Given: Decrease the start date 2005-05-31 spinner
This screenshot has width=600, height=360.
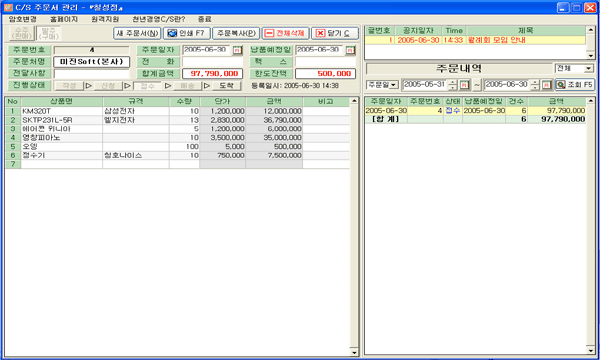Looking at the screenshot, I should point(453,87).
